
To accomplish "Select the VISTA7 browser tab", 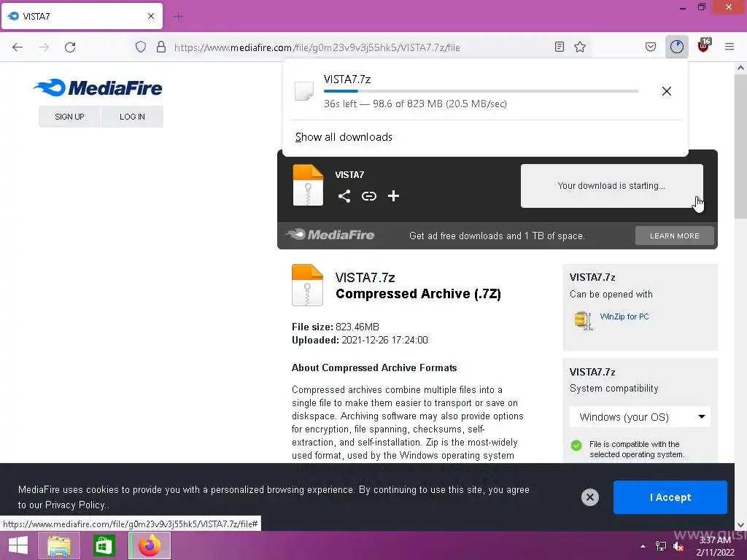I will point(82,16).
